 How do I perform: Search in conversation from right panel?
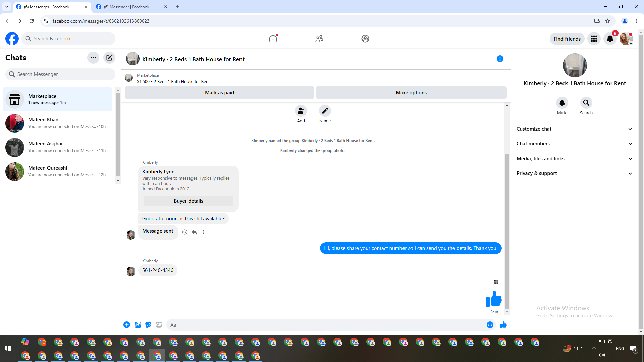586,103
